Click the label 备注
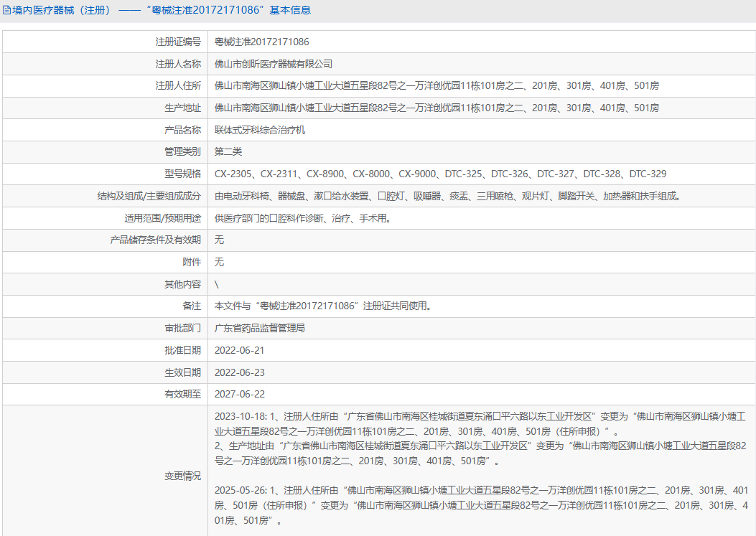The image size is (756, 536). pyautogui.click(x=192, y=306)
